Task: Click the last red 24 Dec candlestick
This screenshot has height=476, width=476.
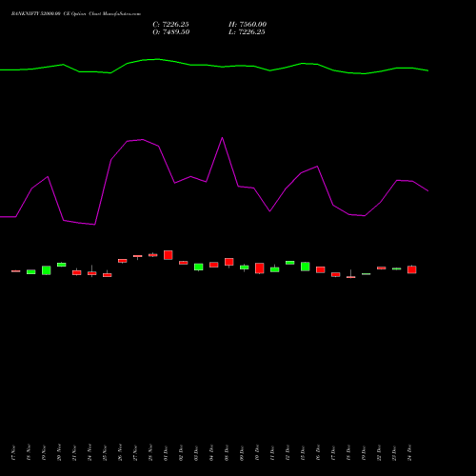Action: click(412, 269)
